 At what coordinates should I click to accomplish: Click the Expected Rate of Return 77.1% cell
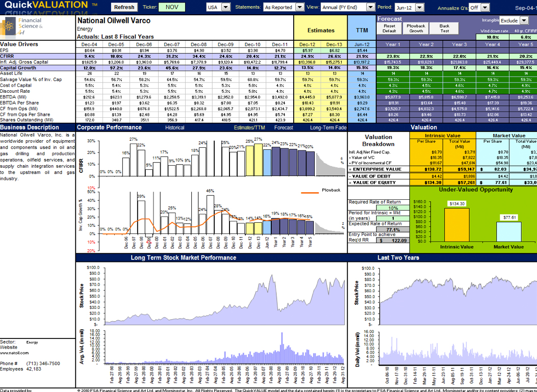[393, 229]
